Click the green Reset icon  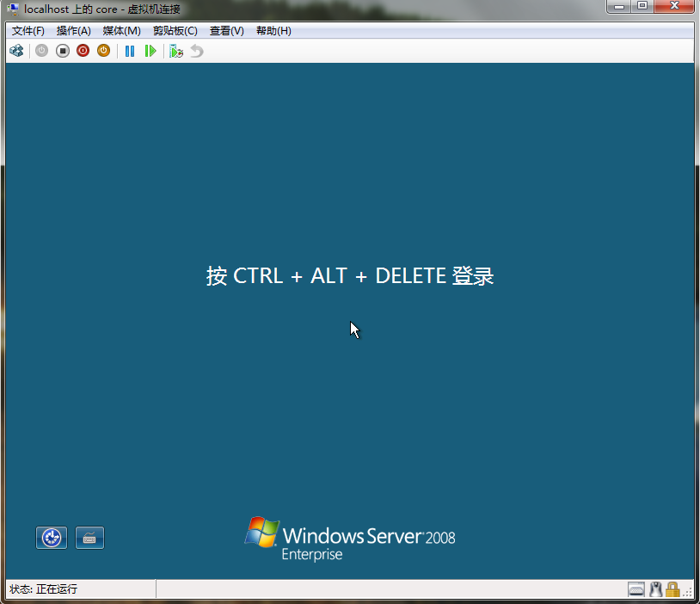tap(150, 51)
